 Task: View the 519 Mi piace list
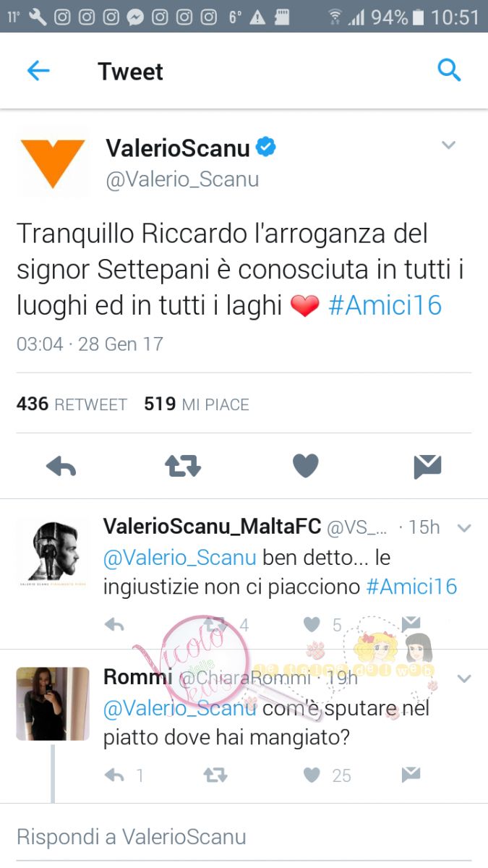click(197, 404)
